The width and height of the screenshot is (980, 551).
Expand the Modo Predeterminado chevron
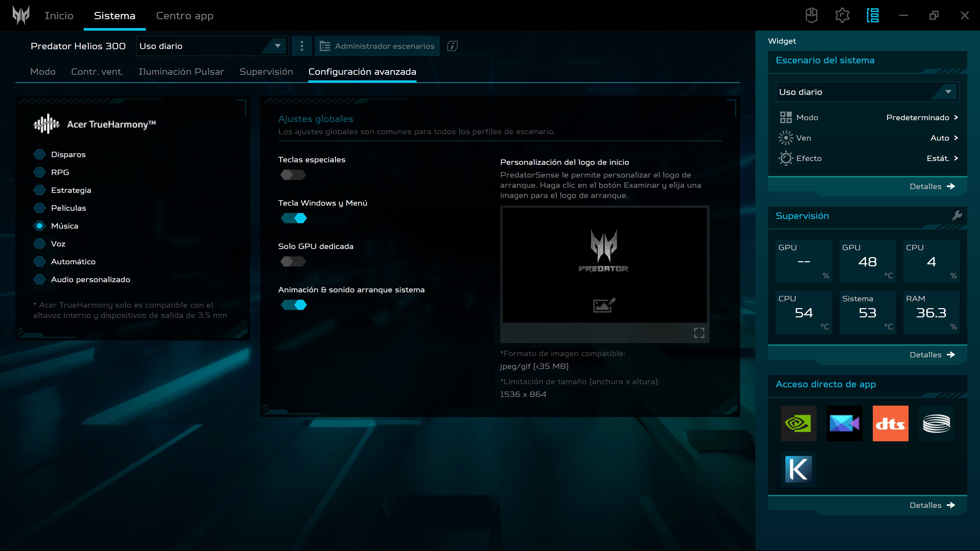tap(956, 118)
